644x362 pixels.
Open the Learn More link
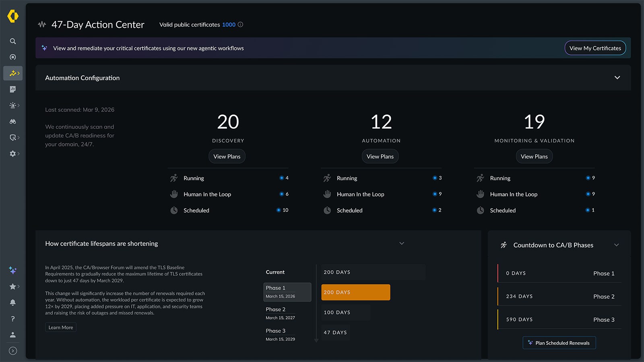pos(61,327)
